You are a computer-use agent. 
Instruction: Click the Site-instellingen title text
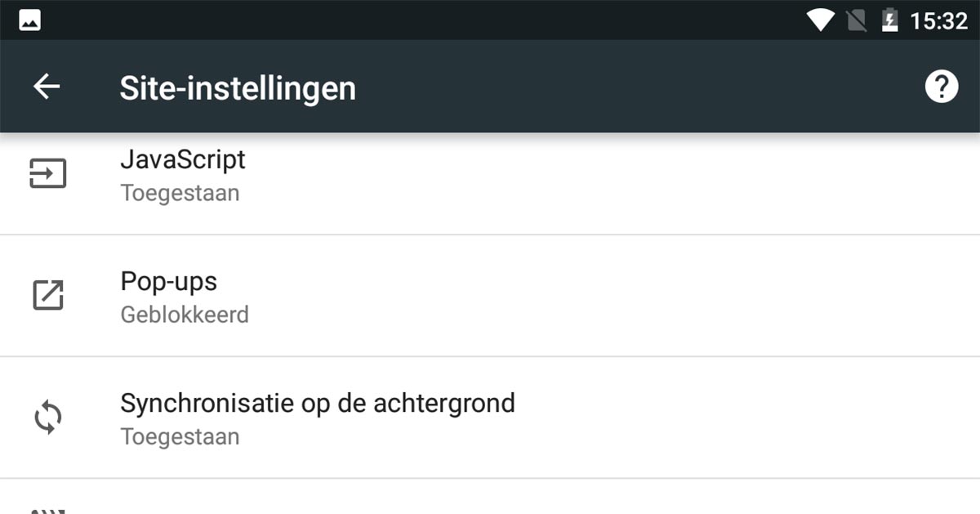[x=238, y=87]
